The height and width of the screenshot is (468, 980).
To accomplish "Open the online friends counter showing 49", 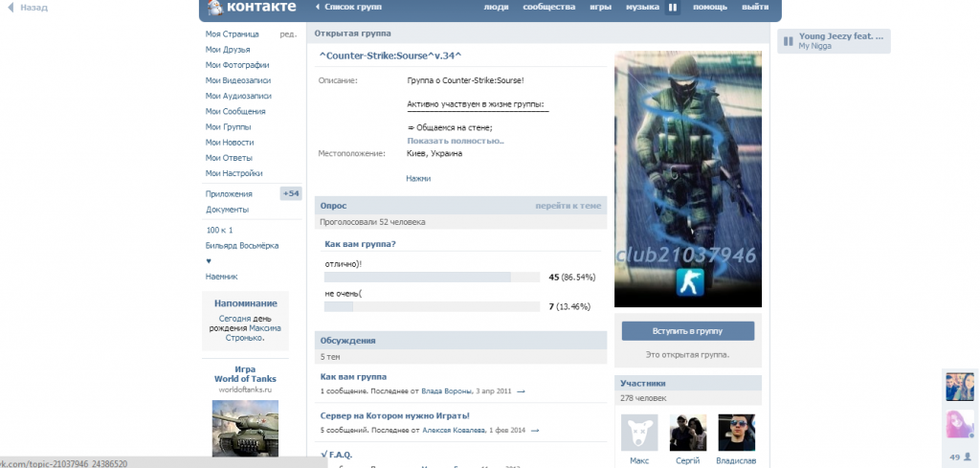I will [960, 457].
